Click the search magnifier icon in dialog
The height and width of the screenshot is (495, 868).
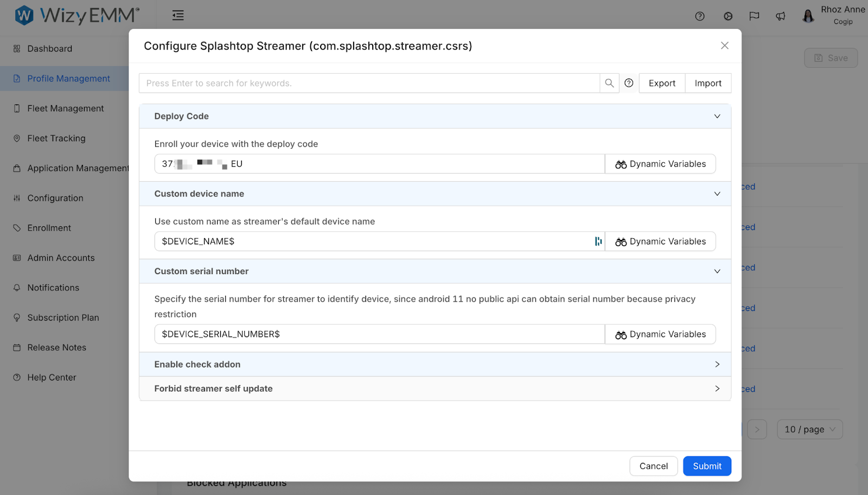[x=609, y=83]
